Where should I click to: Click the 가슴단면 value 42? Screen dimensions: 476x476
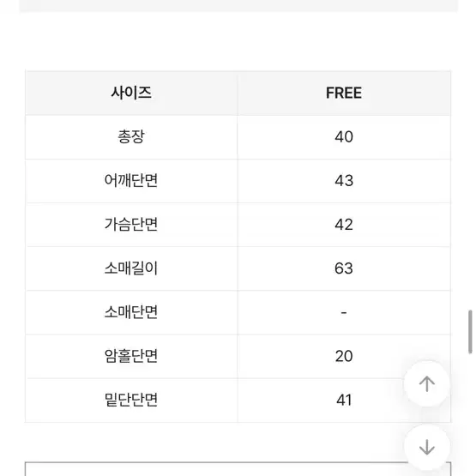(344, 225)
